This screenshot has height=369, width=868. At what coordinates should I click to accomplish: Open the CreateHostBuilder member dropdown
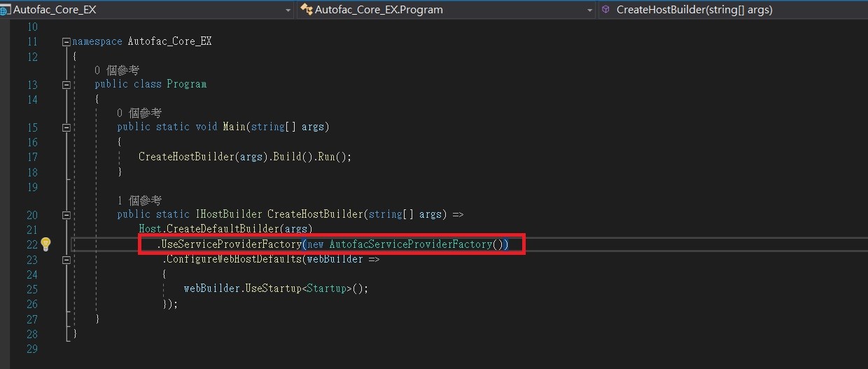tap(733, 10)
